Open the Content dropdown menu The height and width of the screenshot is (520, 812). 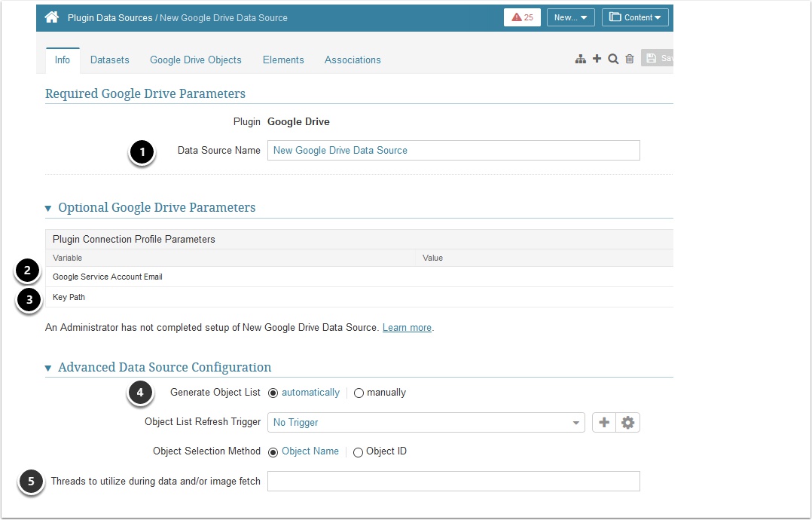(635, 17)
